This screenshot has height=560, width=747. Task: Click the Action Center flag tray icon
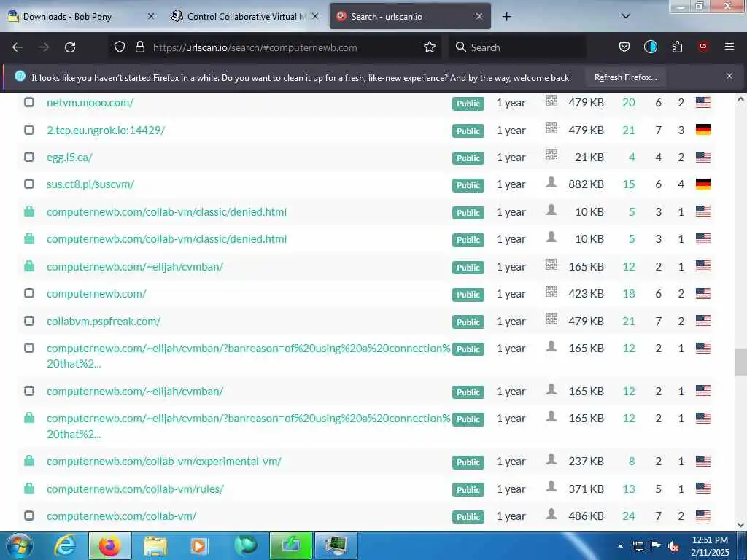coord(656,547)
